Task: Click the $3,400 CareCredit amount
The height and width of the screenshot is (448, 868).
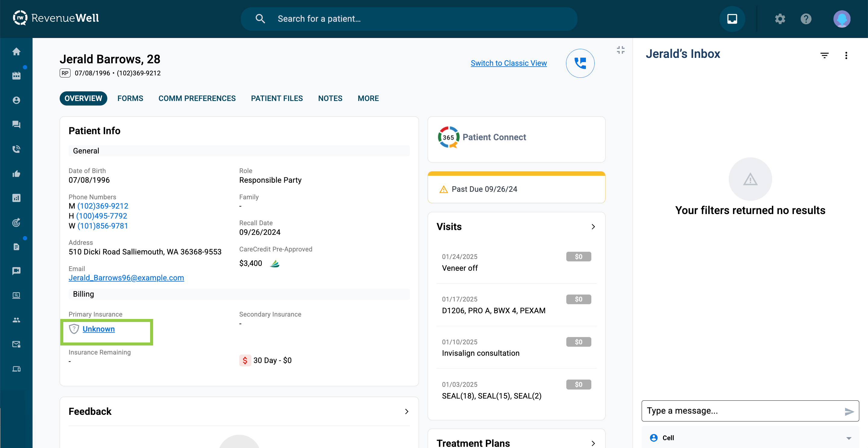Action: click(x=250, y=263)
